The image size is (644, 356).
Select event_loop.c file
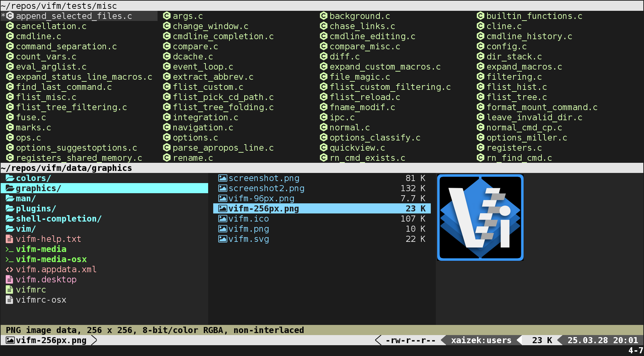coord(203,67)
